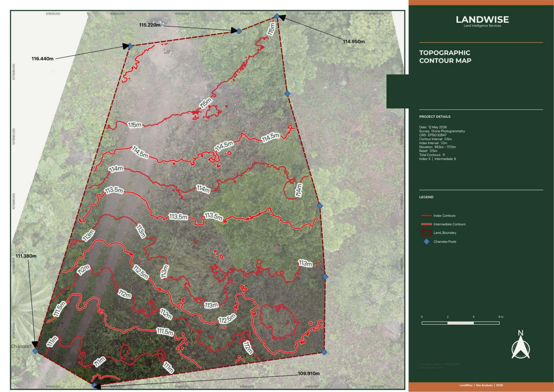Click the Project Details heading
554x392 pixels.
click(435, 116)
